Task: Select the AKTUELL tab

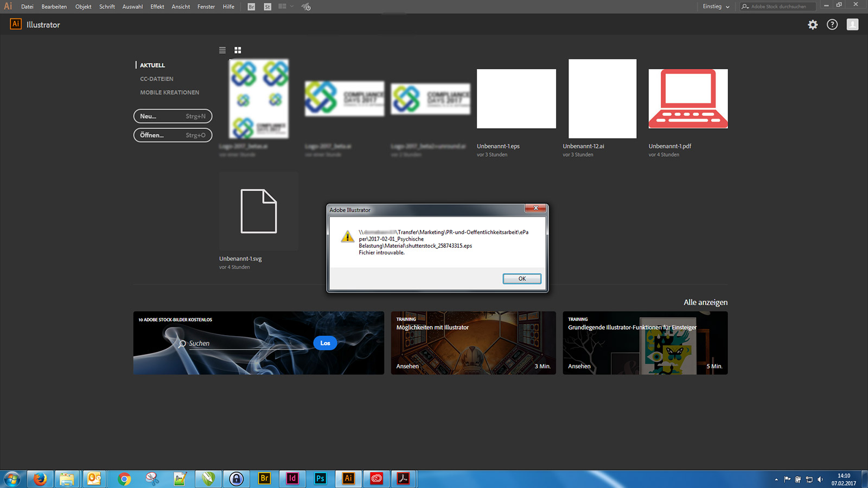Action: click(x=152, y=65)
